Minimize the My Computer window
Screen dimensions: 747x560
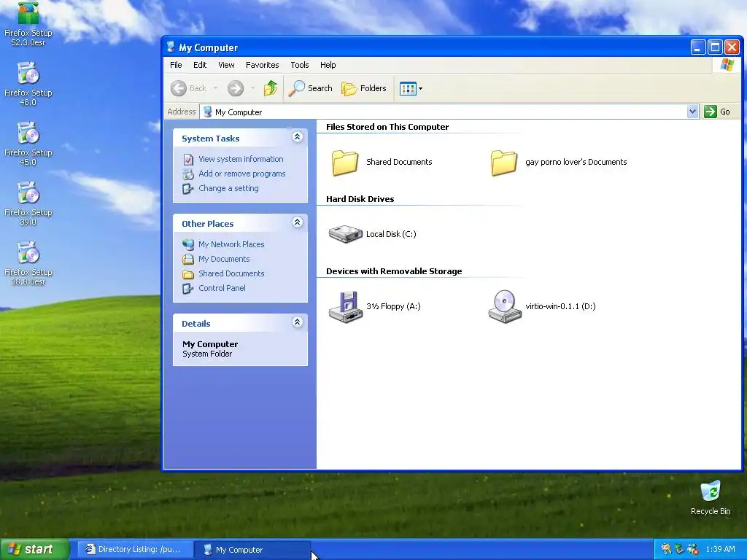(x=698, y=47)
